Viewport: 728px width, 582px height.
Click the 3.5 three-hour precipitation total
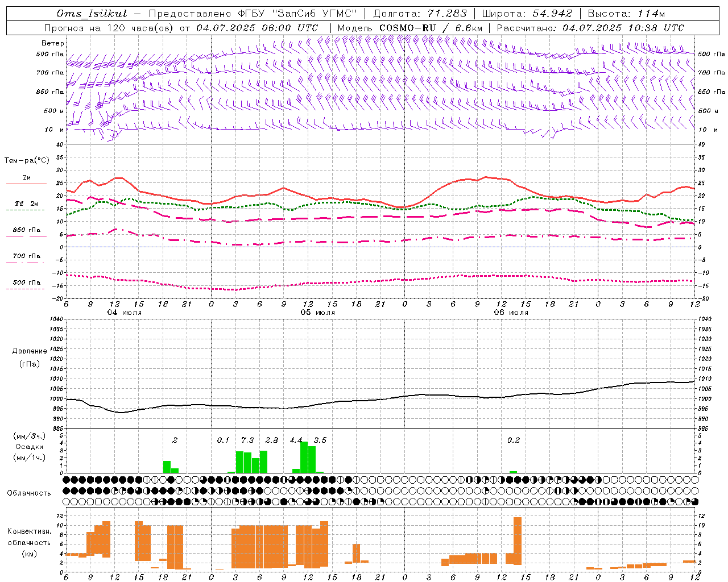[x=320, y=440]
